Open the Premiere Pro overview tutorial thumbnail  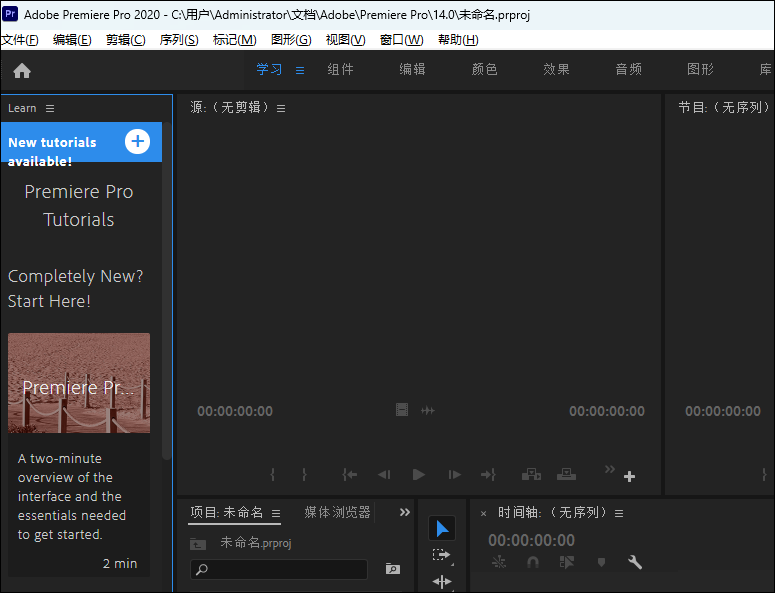tap(79, 383)
